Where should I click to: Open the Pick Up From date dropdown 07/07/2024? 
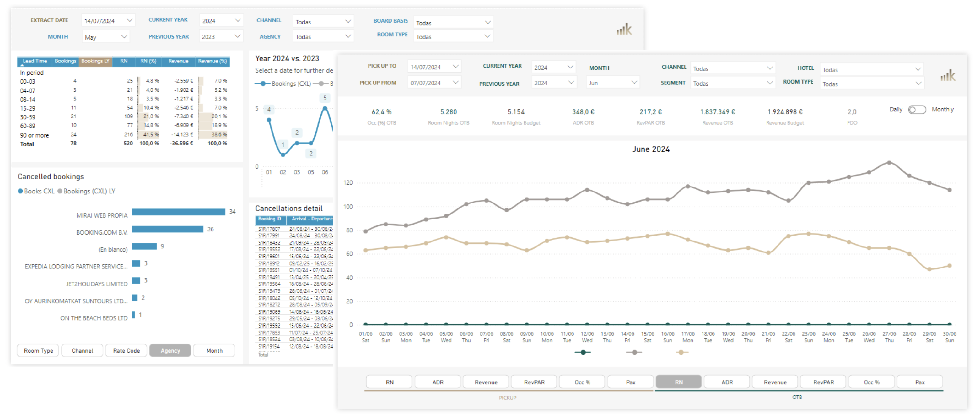point(434,83)
